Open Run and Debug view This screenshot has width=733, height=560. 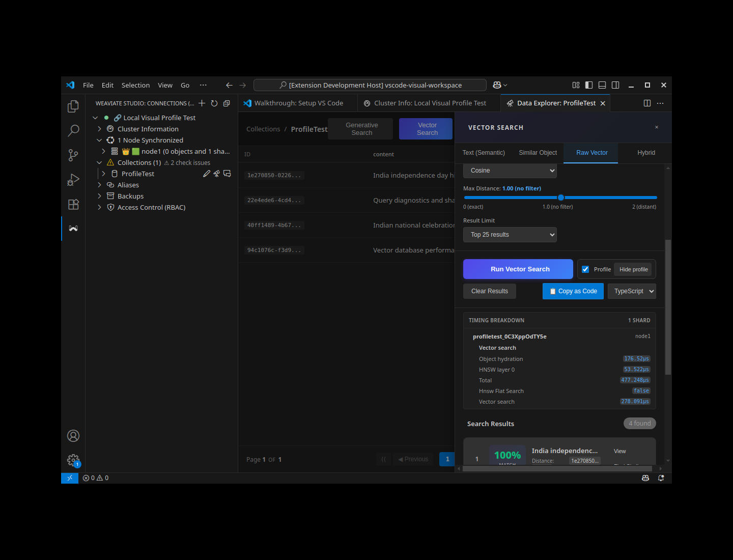coord(73,180)
